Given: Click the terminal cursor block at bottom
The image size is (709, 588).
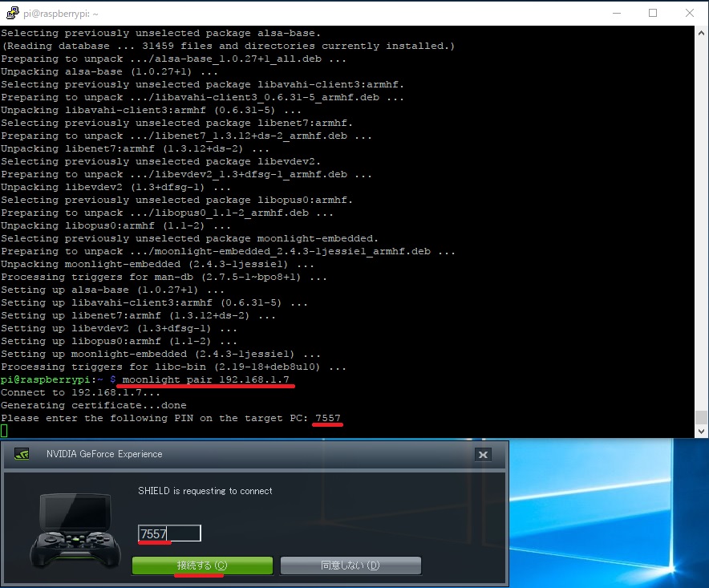Looking at the screenshot, I should (x=4, y=431).
